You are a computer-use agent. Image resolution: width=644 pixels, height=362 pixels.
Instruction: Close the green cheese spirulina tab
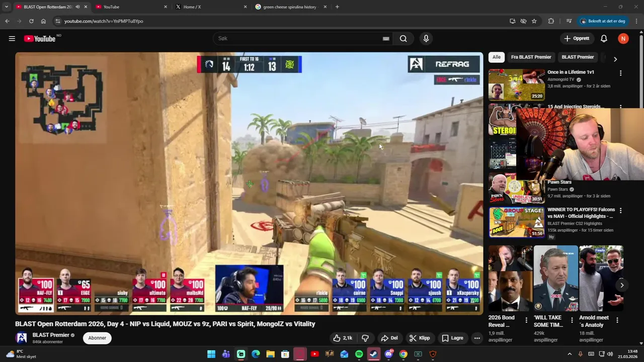pos(325,7)
